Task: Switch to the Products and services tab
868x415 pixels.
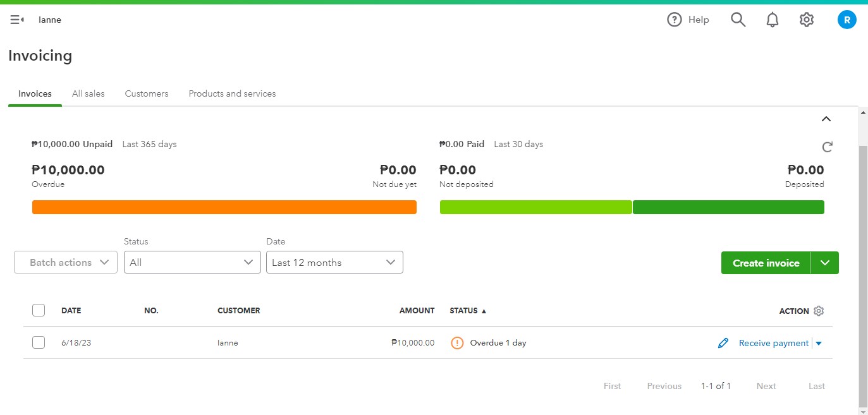Action: [x=232, y=93]
